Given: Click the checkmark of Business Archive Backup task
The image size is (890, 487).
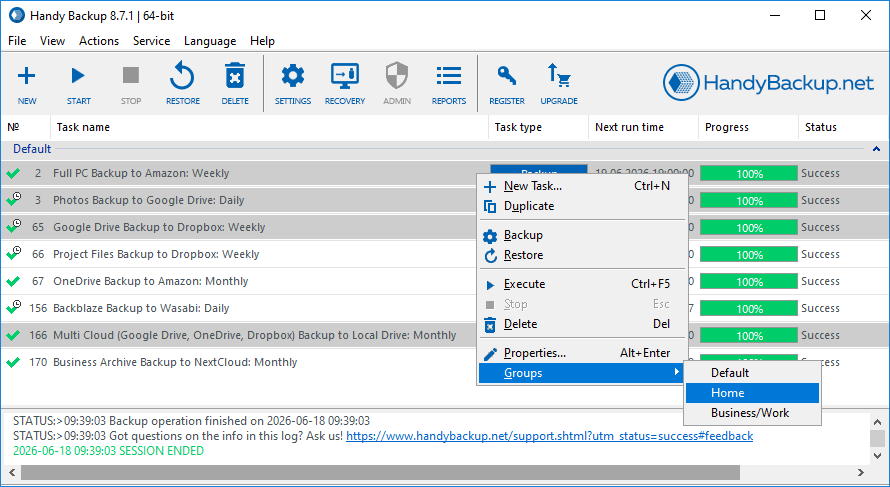Looking at the screenshot, I should (13, 362).
